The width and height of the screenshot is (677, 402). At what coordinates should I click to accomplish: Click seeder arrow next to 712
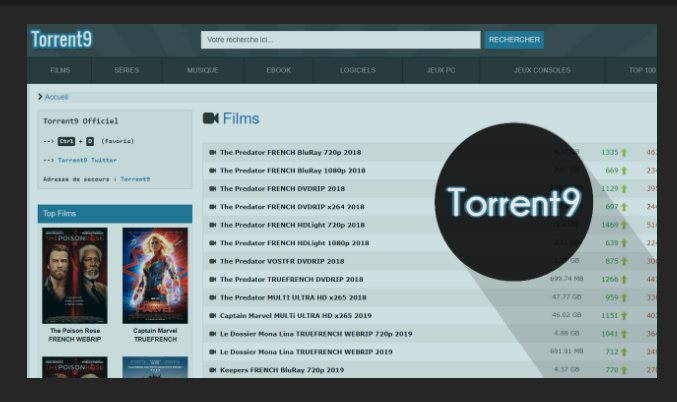point(624,352)
